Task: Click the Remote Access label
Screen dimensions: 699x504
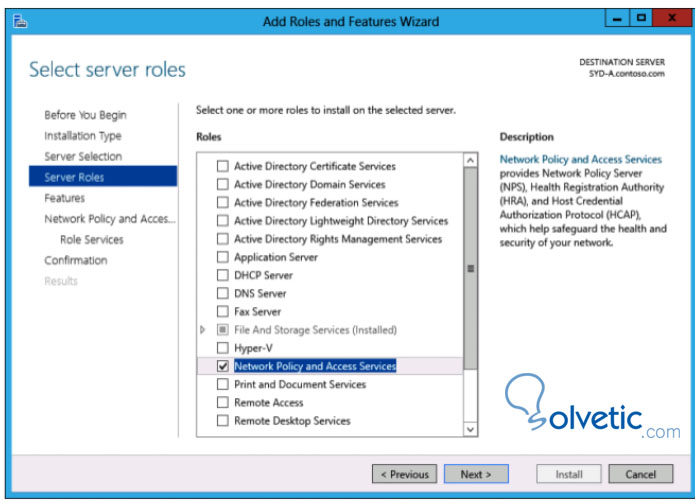Action: point(269,402)
